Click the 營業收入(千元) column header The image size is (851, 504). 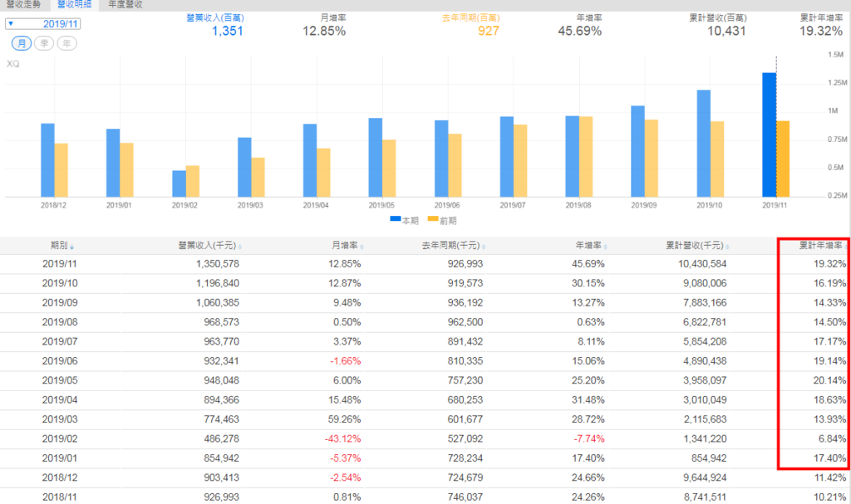(x=207, y=246)
